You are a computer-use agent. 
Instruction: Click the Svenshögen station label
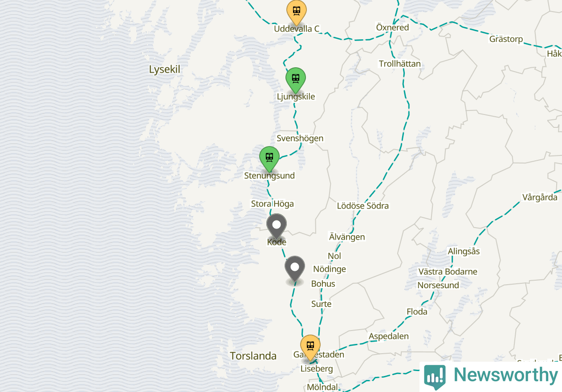tap(300, 138)
